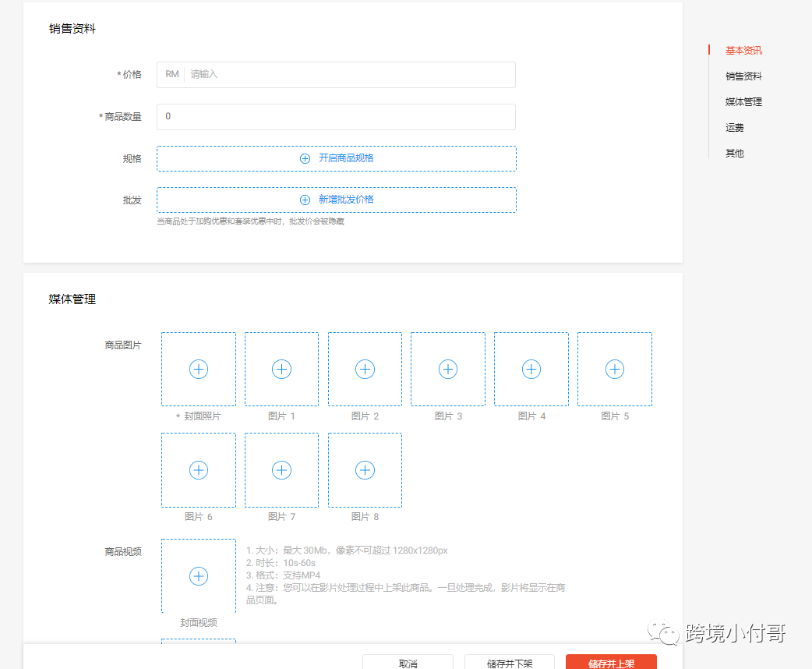Focus the 价格 input field

pyautogui.click(x=336, y=75)
